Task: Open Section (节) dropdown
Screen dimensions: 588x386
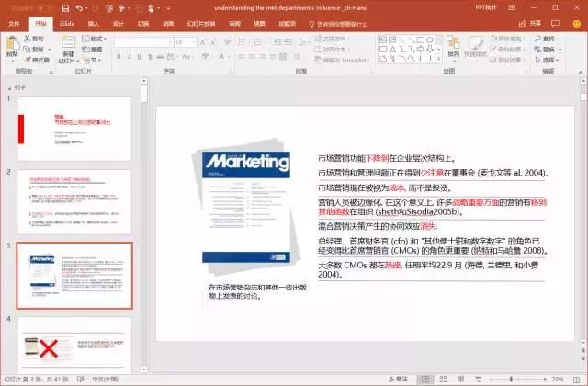Action: 92,60
